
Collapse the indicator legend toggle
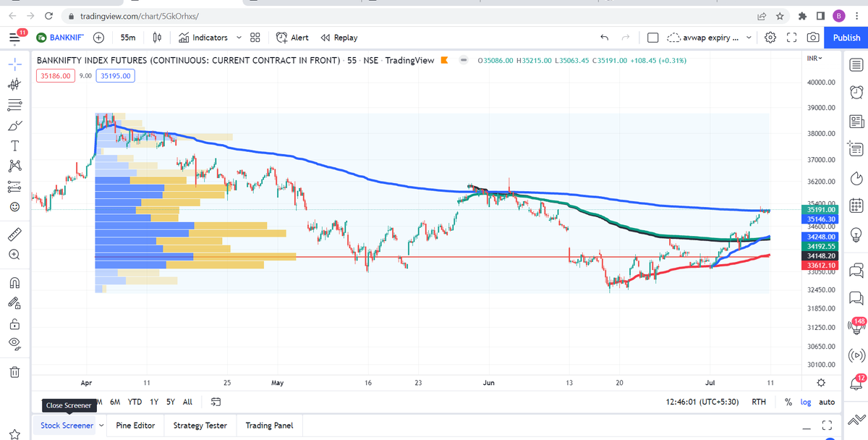(x=463, y=60)
